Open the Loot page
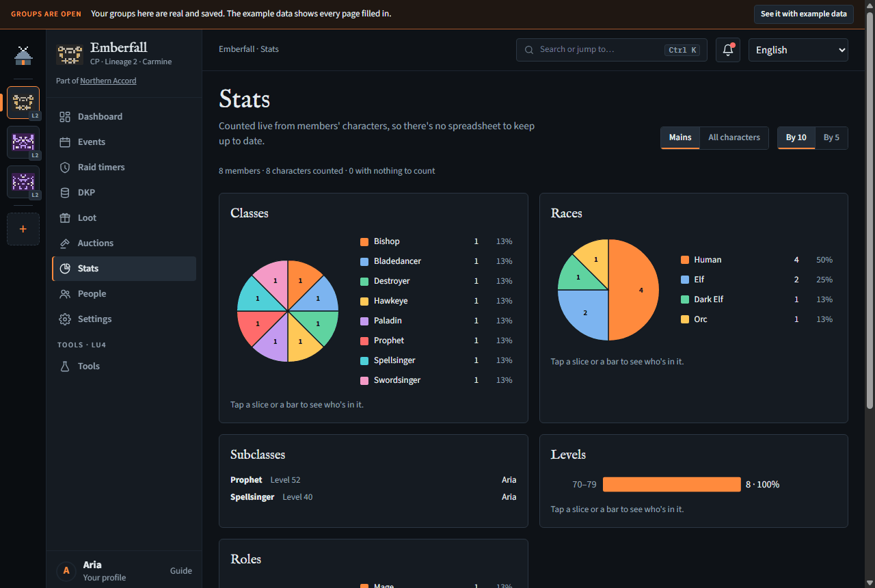Image resolution: width=875 pixels, height=588 pixels. point(124,218)
